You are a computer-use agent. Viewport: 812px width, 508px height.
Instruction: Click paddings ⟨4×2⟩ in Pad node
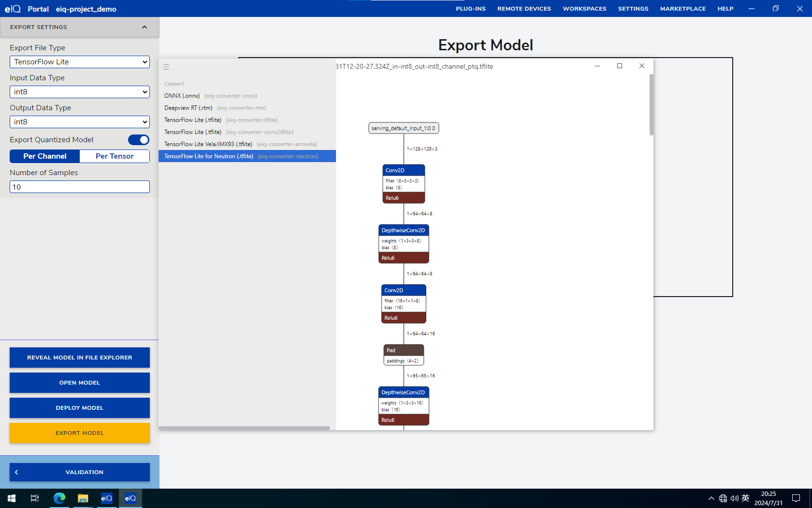click(403, 361)
